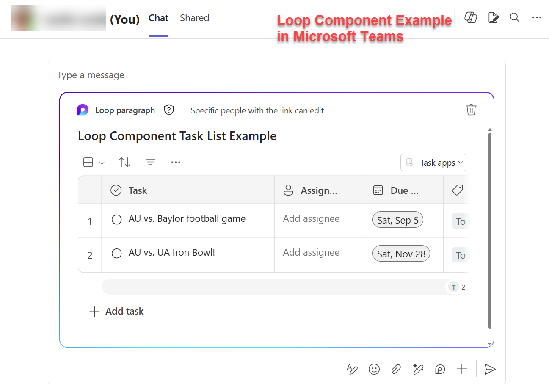Switch to the Chat tab
The height and width of the screenshot is (392, 549).
pos(158,18)
